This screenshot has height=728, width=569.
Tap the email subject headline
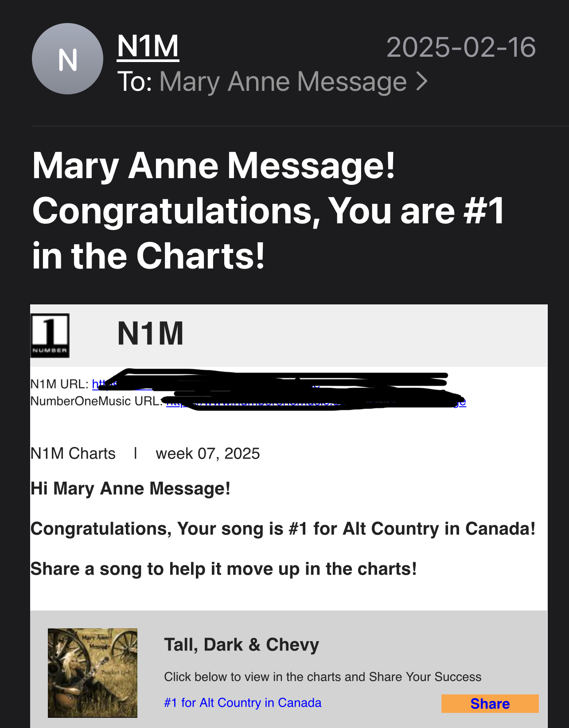click(x=269, y=210)
